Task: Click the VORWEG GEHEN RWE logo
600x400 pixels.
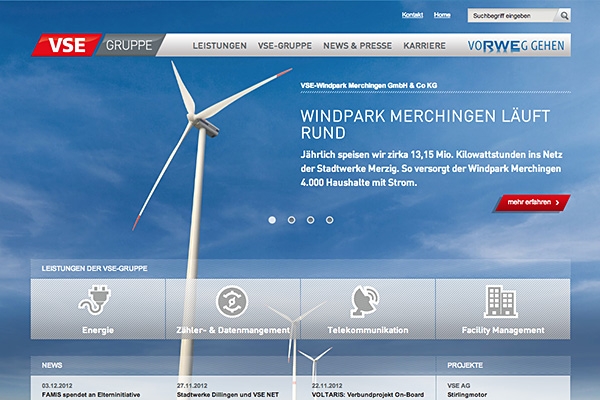Action: point(517,46)
